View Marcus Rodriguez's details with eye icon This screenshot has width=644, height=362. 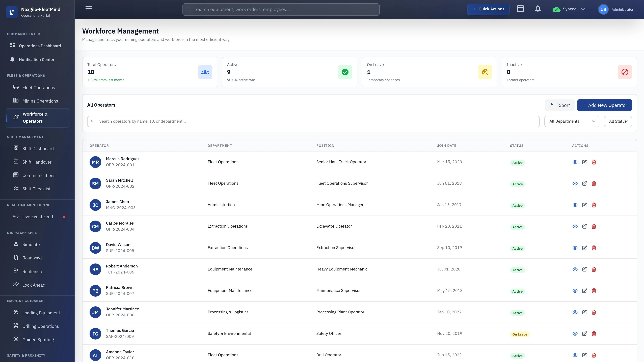pos(575,162)
